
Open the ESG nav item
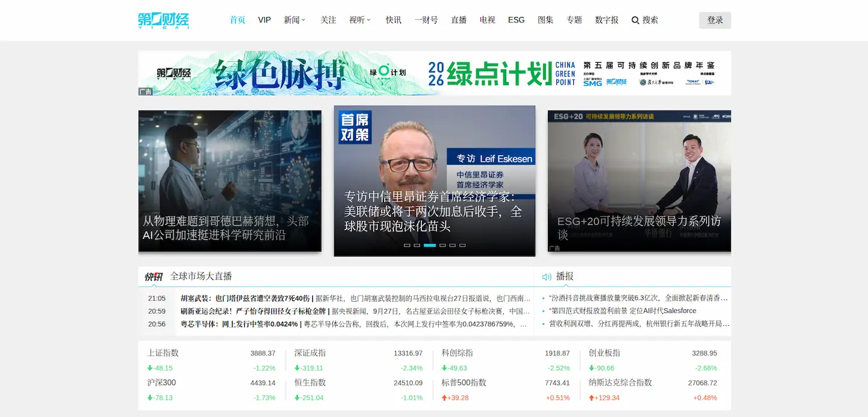[x=517, y=20]
